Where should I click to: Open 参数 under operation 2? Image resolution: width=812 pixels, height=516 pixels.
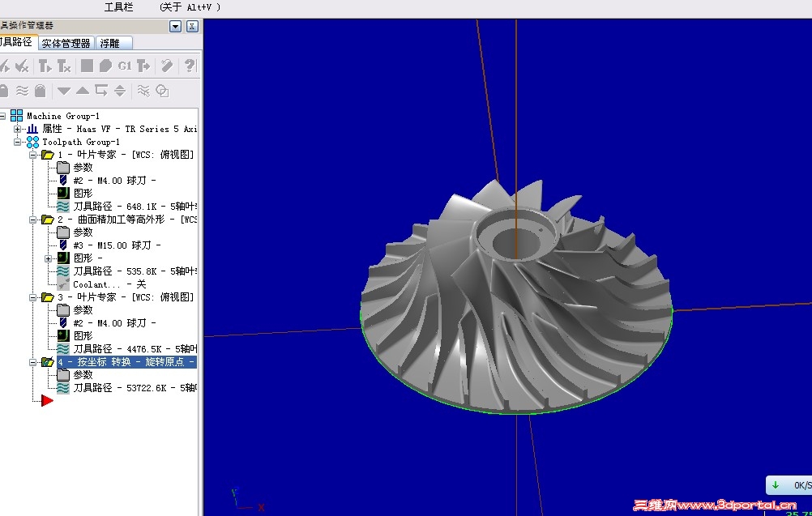pyautogui.click(x=83, y=232)
